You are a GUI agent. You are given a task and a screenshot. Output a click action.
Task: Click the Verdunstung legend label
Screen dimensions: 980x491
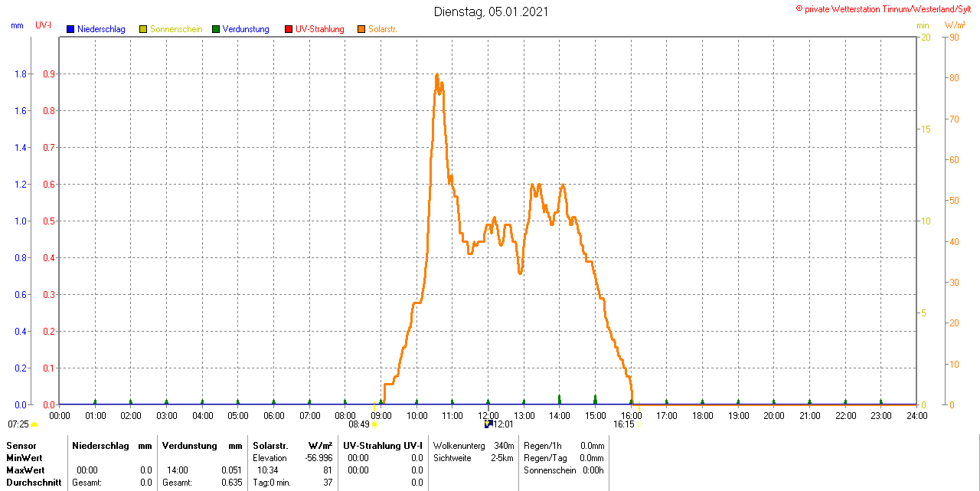[246, 29]
